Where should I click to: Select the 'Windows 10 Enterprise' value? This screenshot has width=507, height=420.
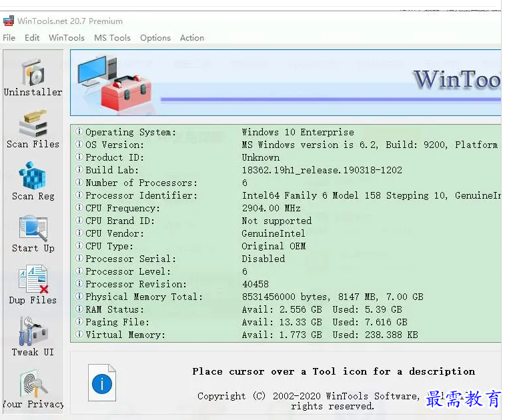pyautogui.click(x=298, y=132)
